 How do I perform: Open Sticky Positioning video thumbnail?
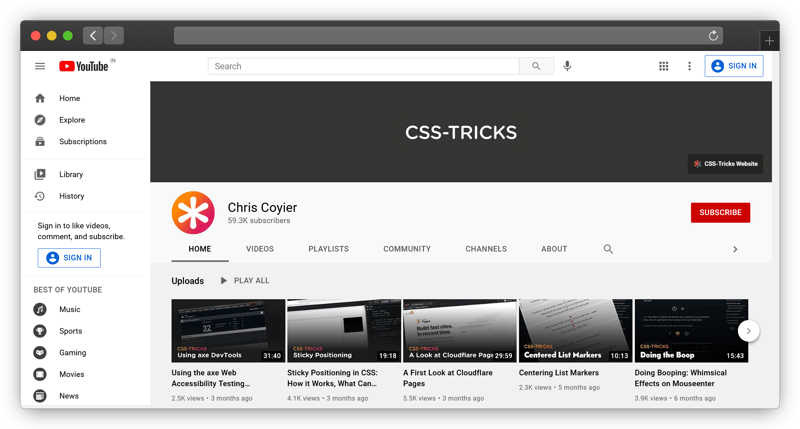(x=344, y=331)
